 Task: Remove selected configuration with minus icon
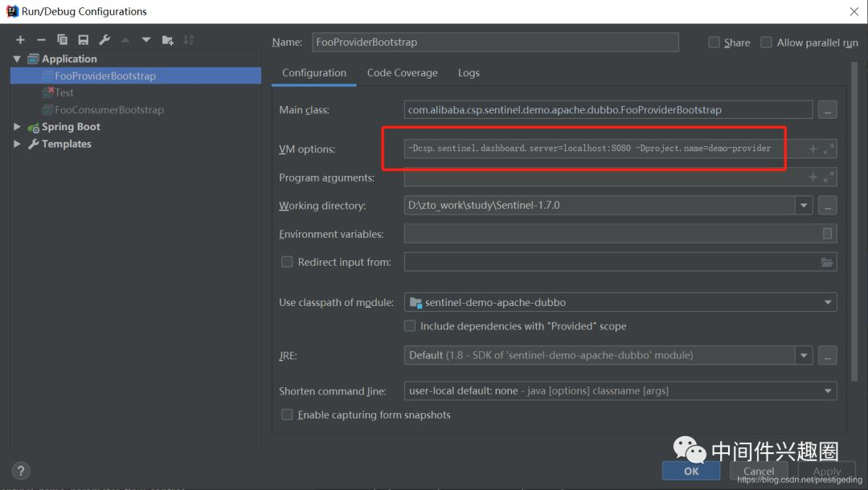(41, 40)
